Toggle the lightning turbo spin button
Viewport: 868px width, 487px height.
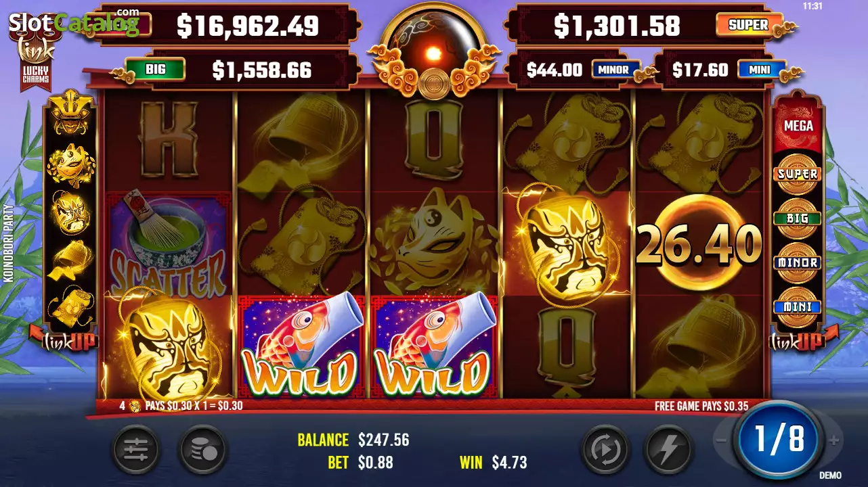[x=668, y=450]
